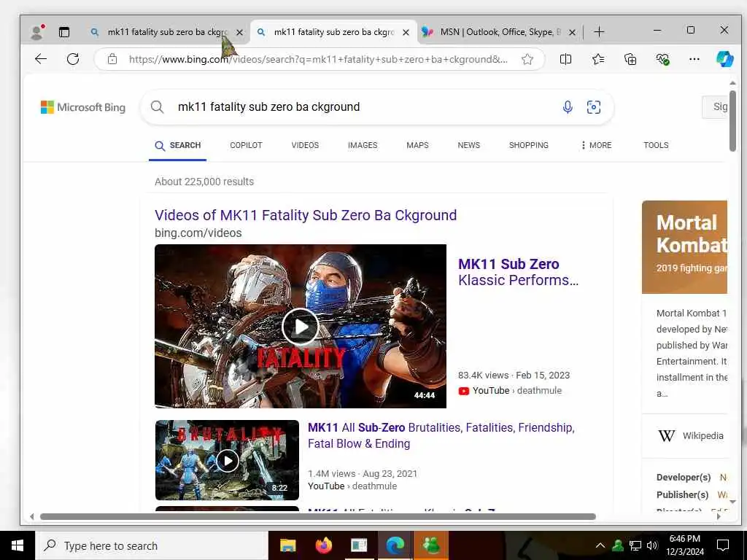Search using an image icon

594,107
